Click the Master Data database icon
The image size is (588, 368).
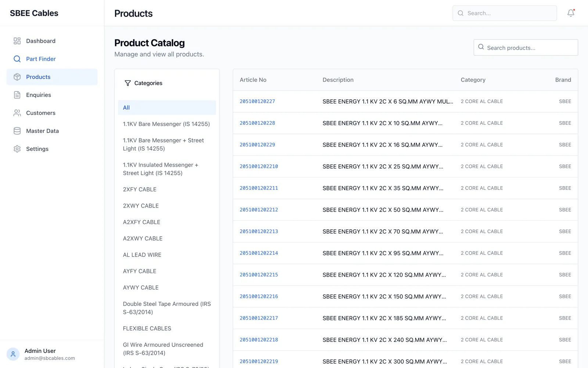(17, 131)
